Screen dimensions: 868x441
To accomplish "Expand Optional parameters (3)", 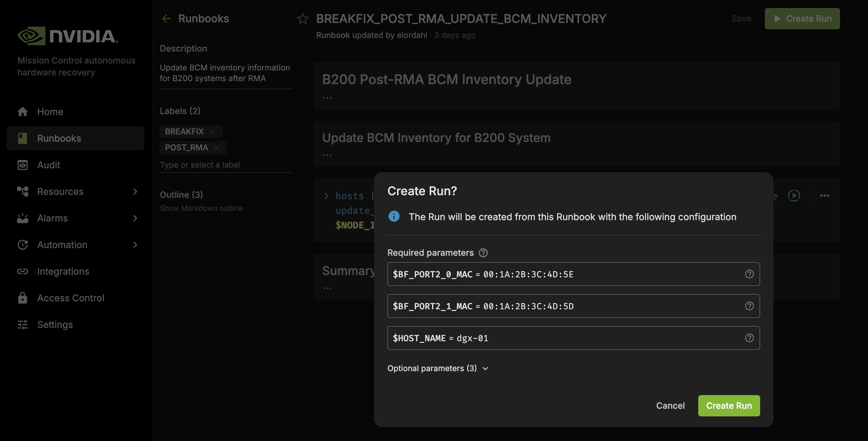I will (438, 368).
